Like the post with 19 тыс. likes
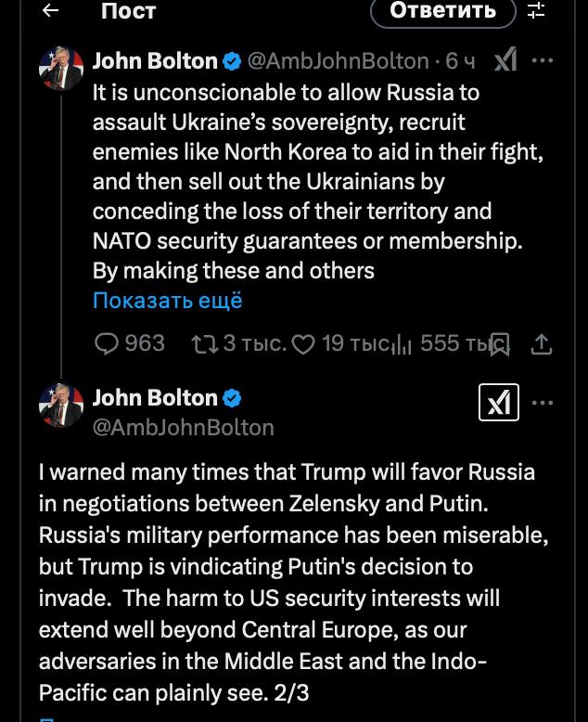Screen dimensions: 588x722 pyautogui.click(x=303, y=344)
